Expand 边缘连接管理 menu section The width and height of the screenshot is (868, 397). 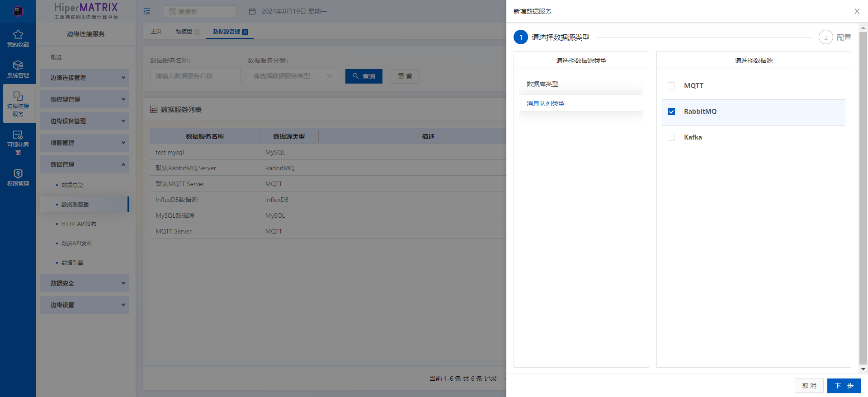click(85, 78)
